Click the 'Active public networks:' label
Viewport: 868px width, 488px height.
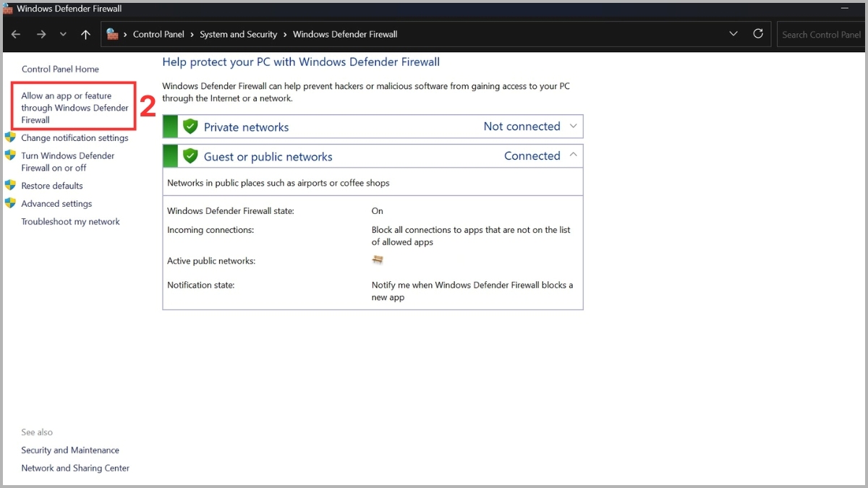211,261
